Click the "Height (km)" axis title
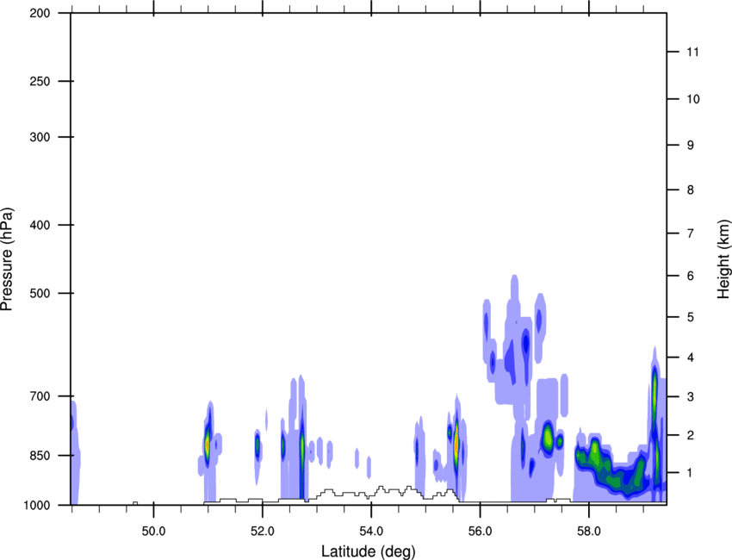 click(x=723, y=258)
